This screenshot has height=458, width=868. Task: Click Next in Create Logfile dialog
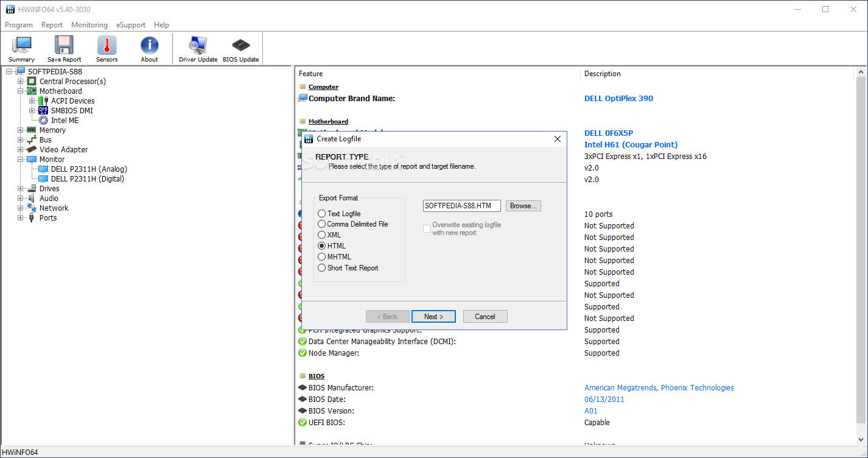[x=433, y=317]
